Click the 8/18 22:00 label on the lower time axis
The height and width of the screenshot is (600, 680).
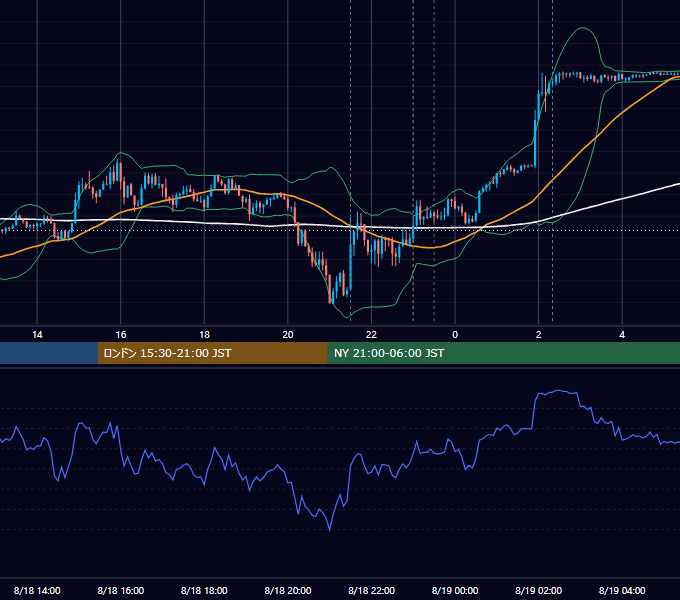coord(371,590)
